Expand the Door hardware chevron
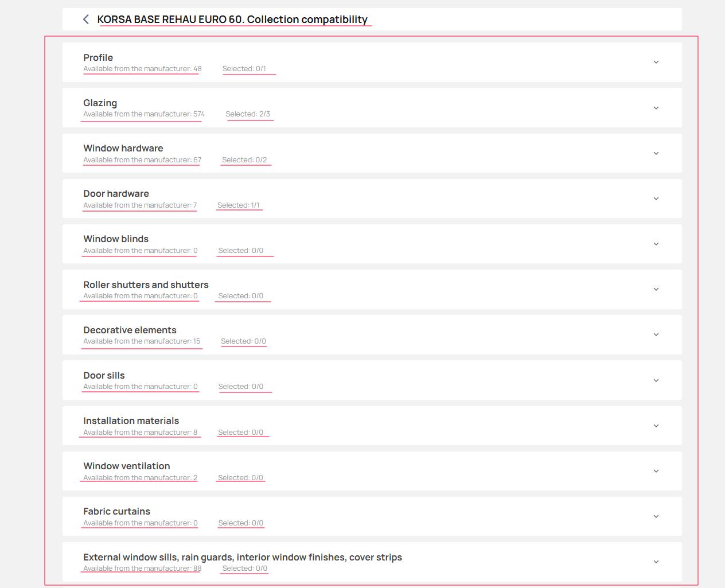The width and height of the screenshot is (725, 588). 656,198
